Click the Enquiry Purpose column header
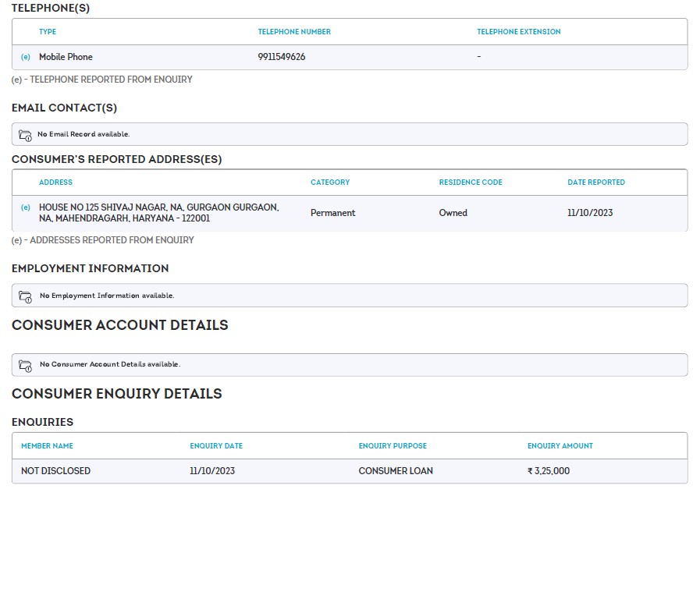This screenshot has width=700, height=613. click(x=393, y=446)
